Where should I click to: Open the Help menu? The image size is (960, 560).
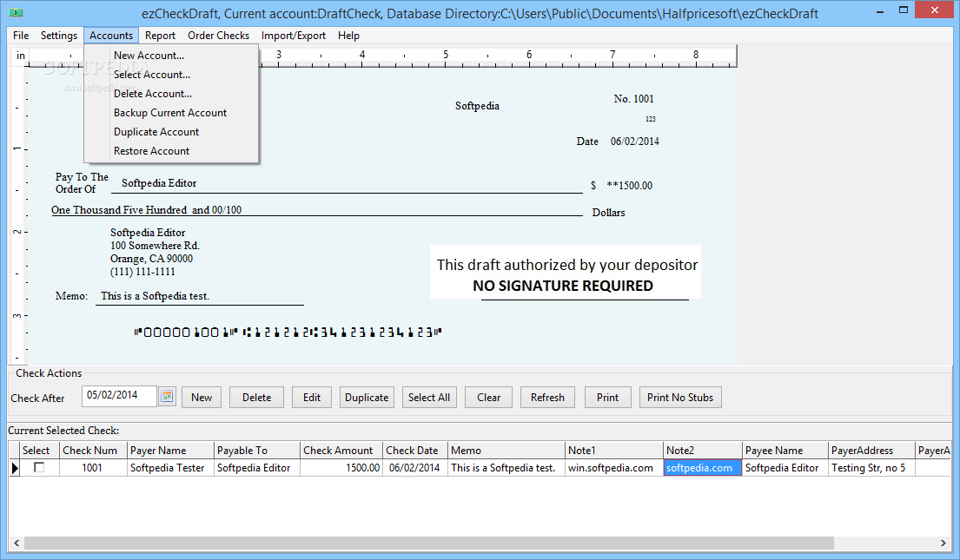click(x=348, y=36)
